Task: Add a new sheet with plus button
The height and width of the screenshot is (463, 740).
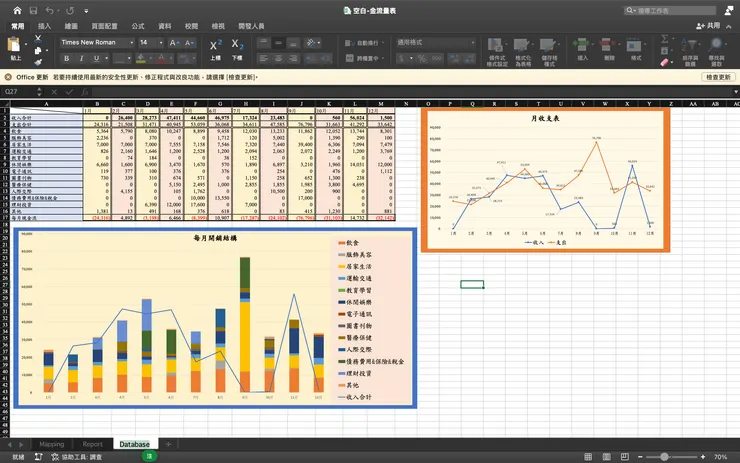Action: click(168, 444)
